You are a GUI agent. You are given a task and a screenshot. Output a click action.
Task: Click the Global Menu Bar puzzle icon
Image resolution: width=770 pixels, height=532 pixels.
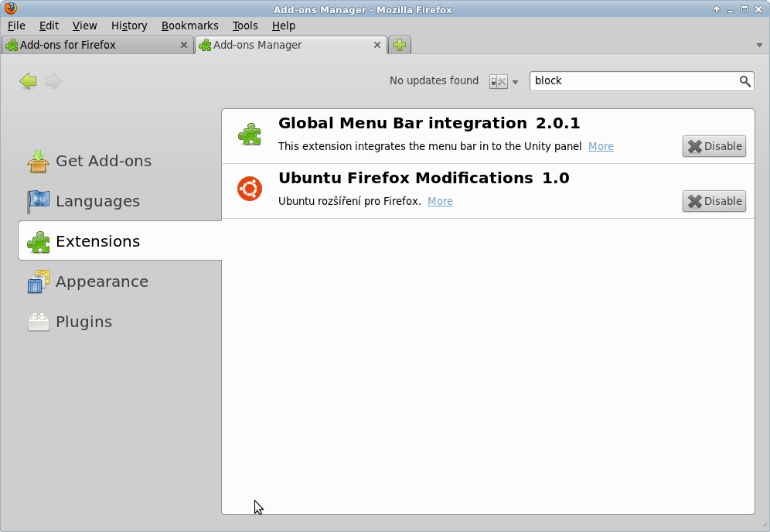250,134
